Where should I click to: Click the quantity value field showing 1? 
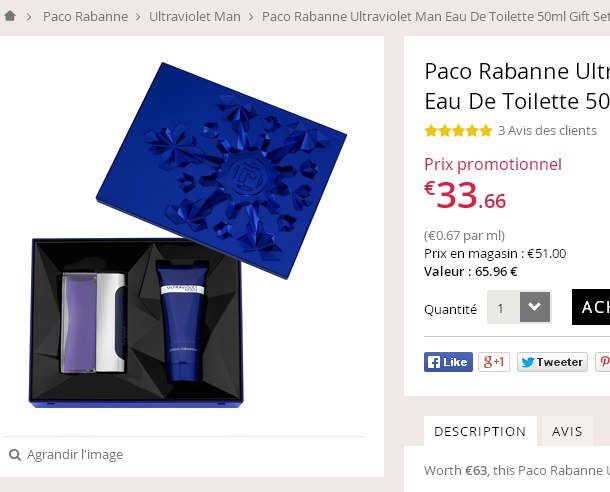point(503,308)
